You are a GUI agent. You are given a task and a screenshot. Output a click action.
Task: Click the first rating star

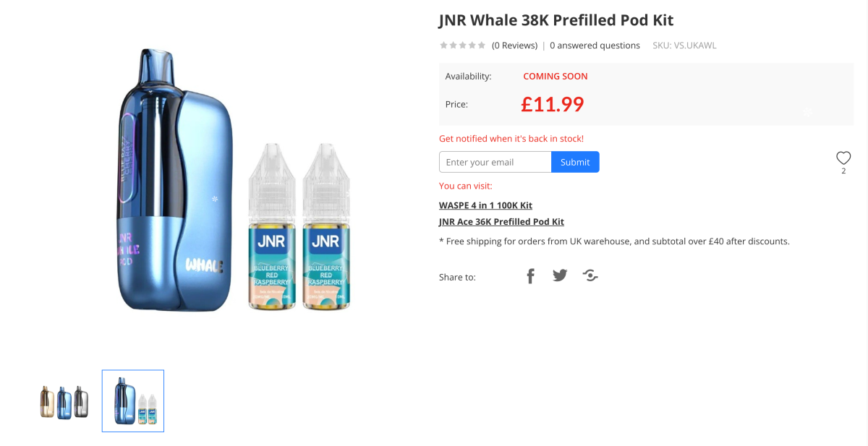tap(443, 45)
